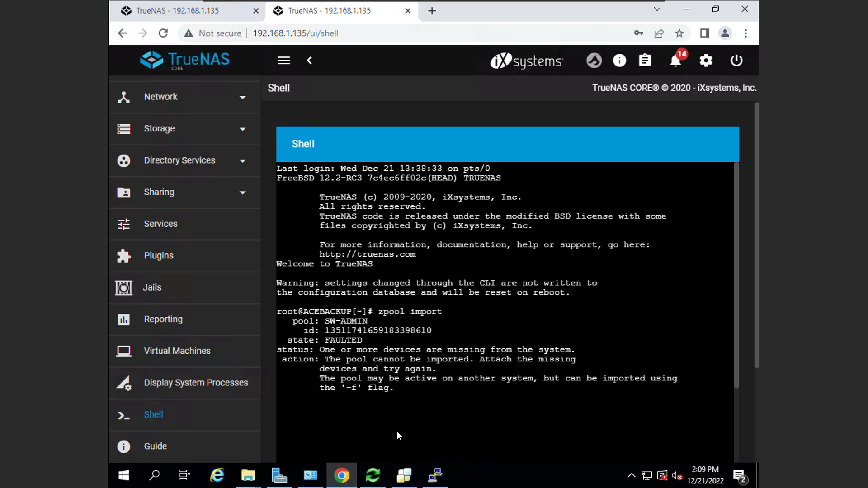Toggle the hamburger sidebar menu
The image size is (868, 488).
point(283,61)
